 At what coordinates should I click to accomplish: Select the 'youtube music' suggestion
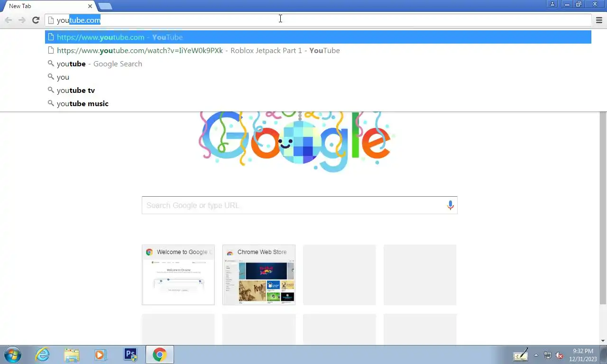click(x=318, y=103)
